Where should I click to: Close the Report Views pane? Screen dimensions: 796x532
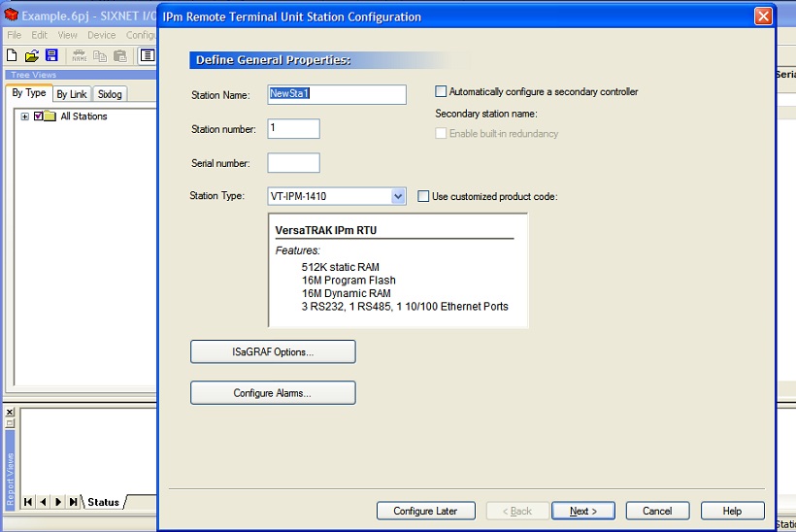click(10, 412)
